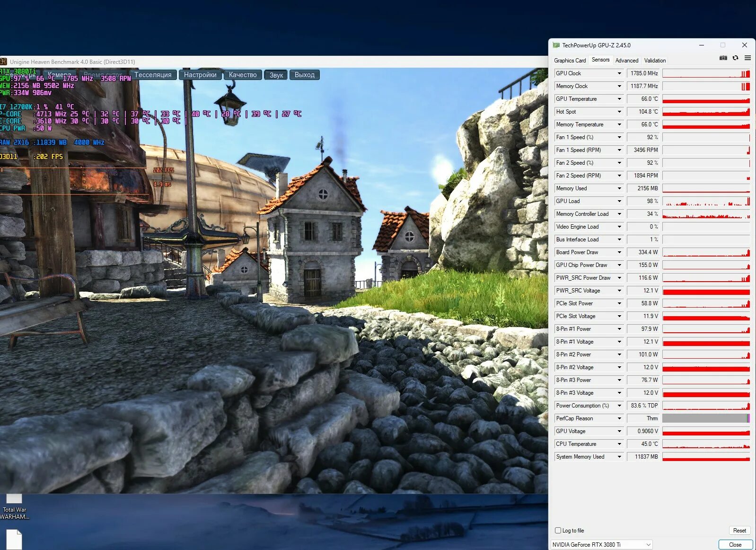Viewport: 756px width, 550px height.
Task: Expand the Memory Clock sensor dropdown
Action: coord(619,86)
